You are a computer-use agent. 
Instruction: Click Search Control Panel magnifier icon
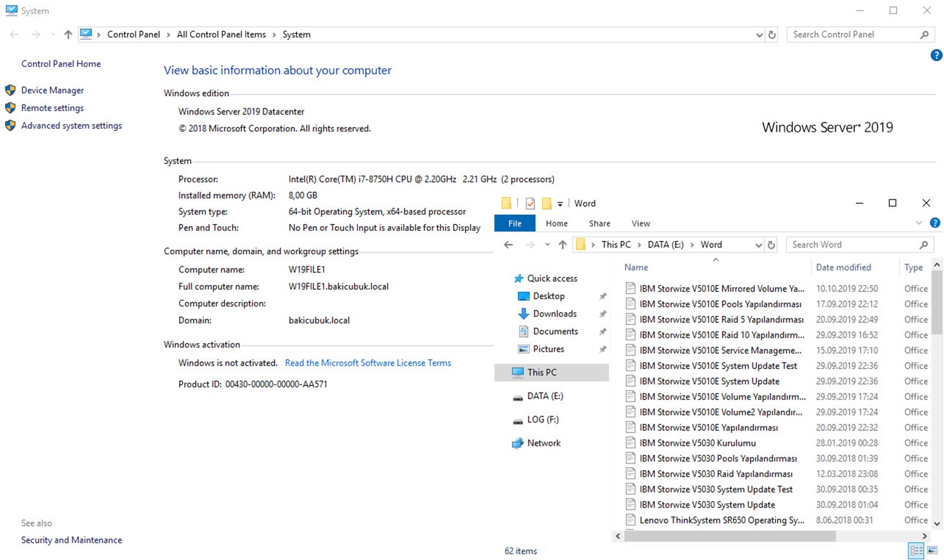coord(924,35)
